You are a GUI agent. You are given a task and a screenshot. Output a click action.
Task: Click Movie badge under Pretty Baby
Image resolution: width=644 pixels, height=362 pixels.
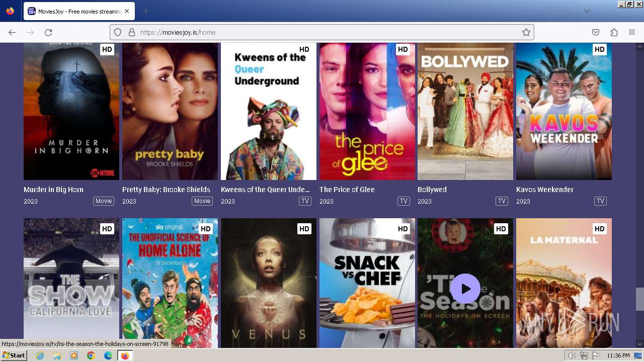tap(202, 201)
